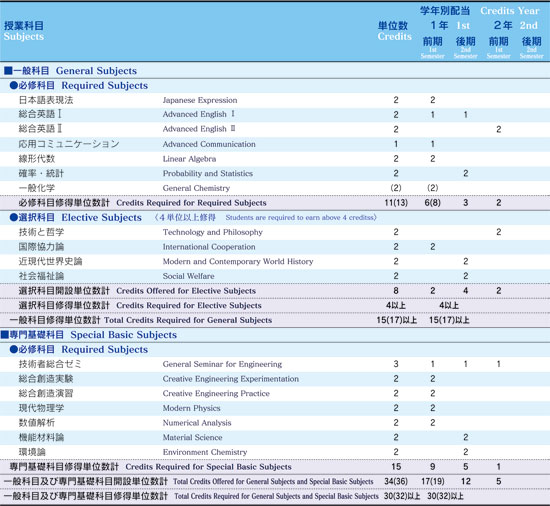
Task: Click the 国際協力論 subject name
Action: coord(41,247)
